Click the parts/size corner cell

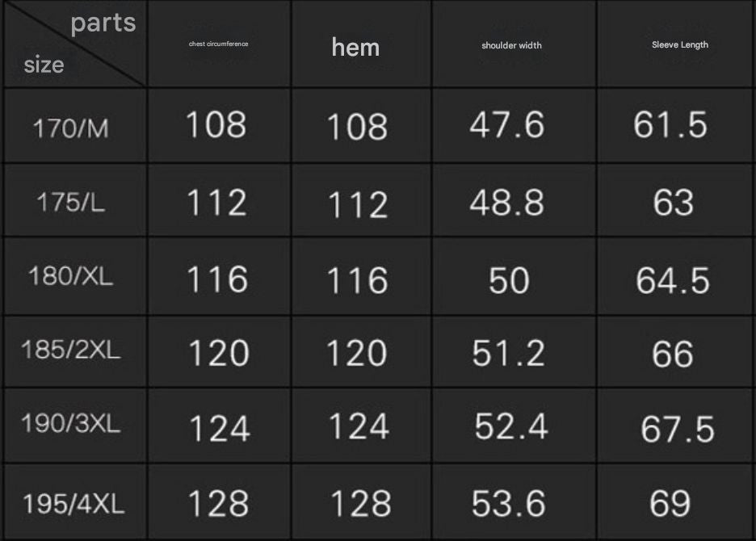(75, 44)
